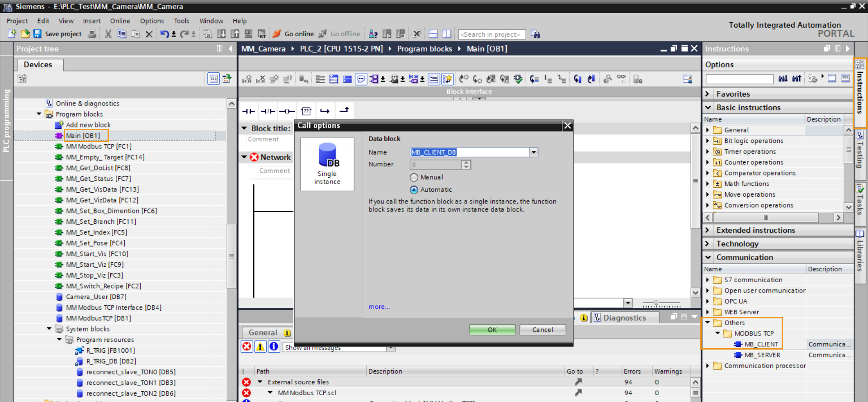The height and width of the screenshot is (402, 868).
Task: Select the Manual radio button
Action: 414,177
